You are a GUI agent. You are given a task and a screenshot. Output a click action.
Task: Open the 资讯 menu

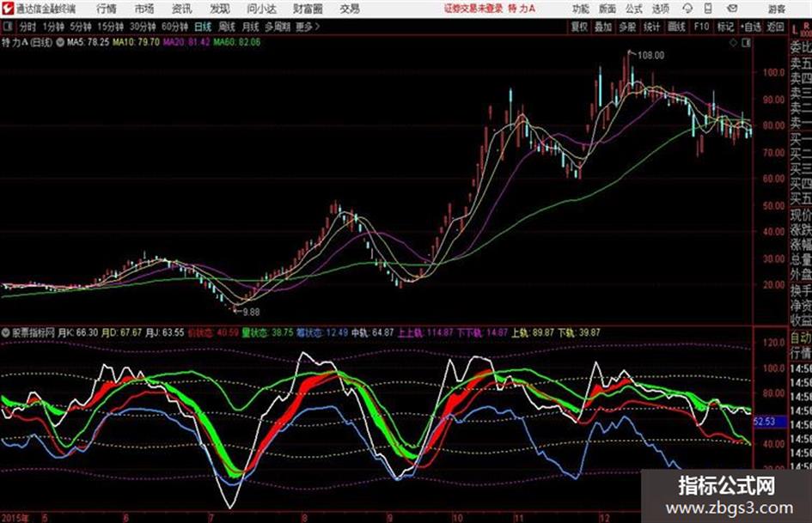(182, 9)
